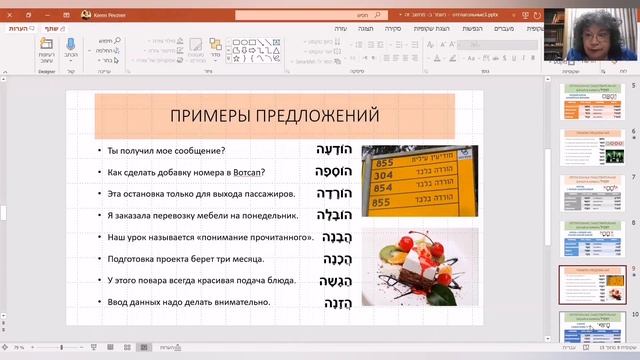The width and height of the screenshot is (640, 360).
Task: Click the Comments (הערות) button at top left
Action: [22, 29]
